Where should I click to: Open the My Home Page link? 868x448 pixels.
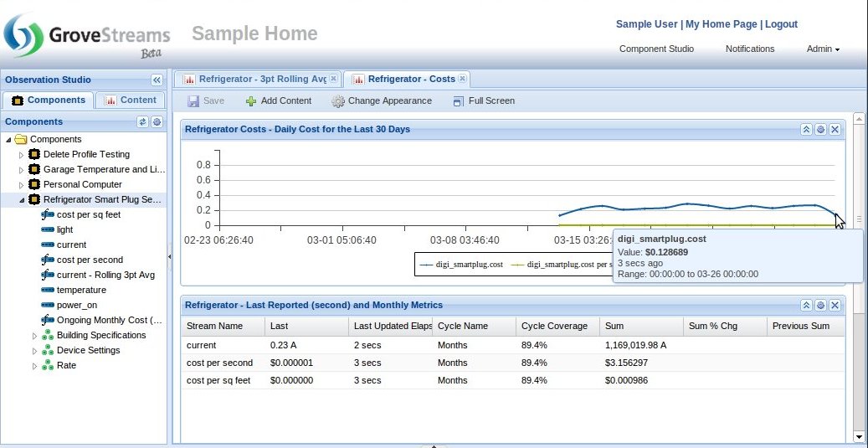coord(721,24)
